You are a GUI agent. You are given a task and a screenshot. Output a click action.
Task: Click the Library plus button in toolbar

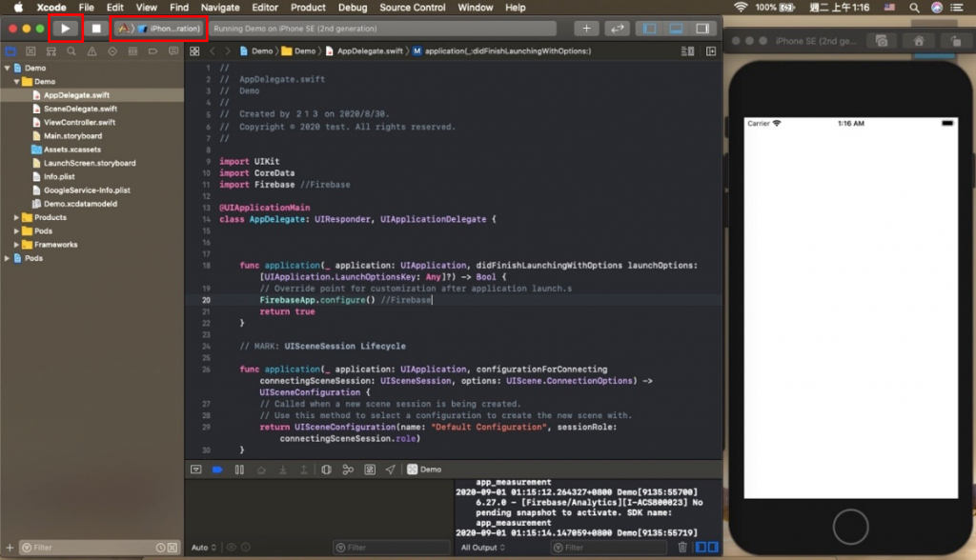[586, 28]
